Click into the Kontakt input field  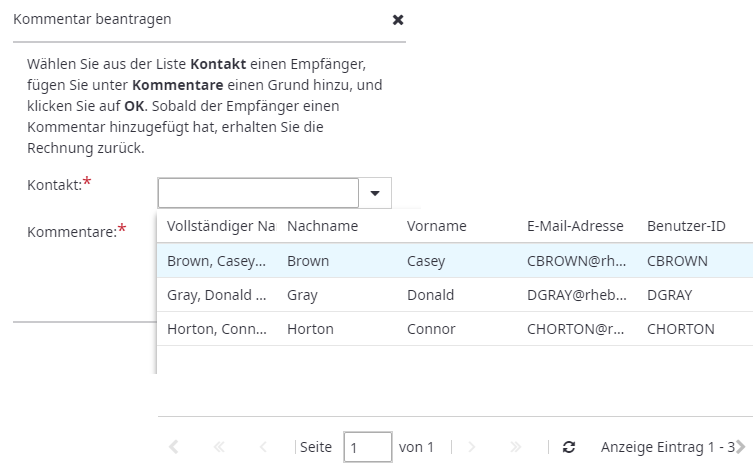(x=257, y=193)
